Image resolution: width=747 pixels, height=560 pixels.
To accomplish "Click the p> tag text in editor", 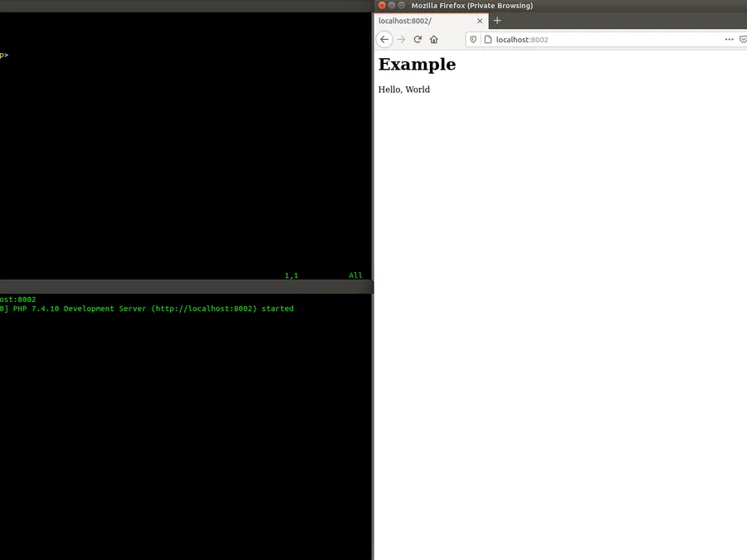I will click(4, 55).
